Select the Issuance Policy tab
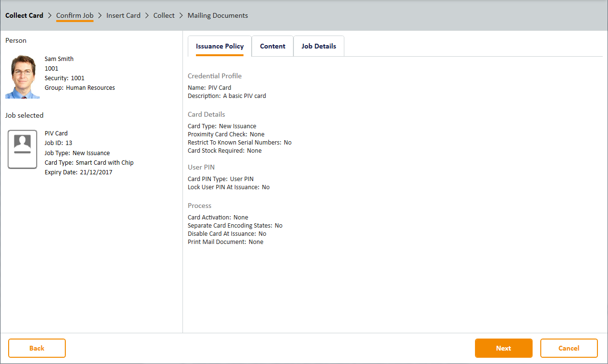Screen dimensions: 608x364 (x=219, y=47)
